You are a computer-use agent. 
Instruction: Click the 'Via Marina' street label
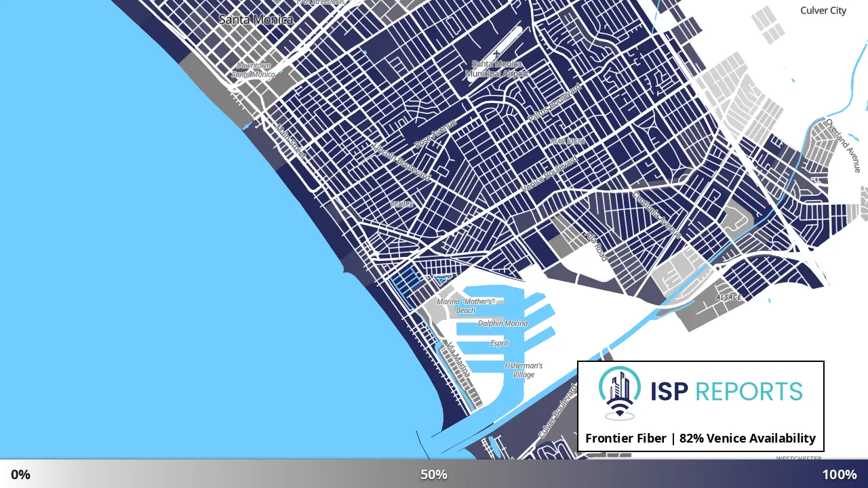coord(458,359)
